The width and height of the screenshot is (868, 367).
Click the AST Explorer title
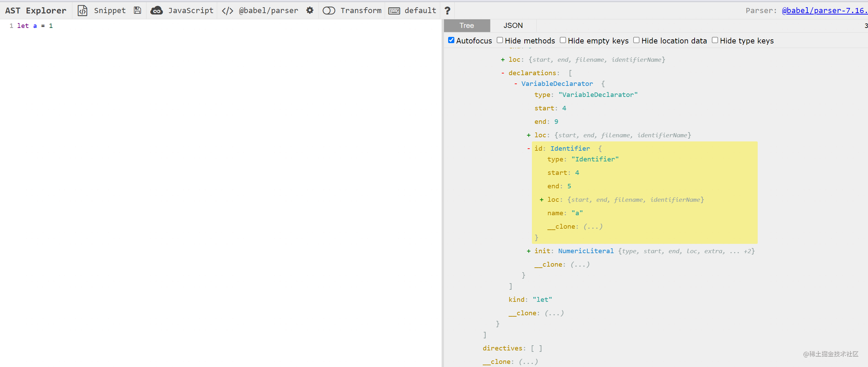tap(36, 11)
